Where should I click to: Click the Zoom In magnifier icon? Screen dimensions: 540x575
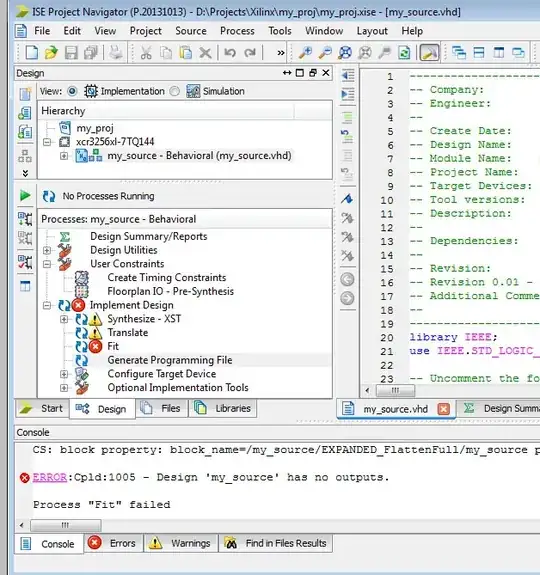[x=305, y=53]
